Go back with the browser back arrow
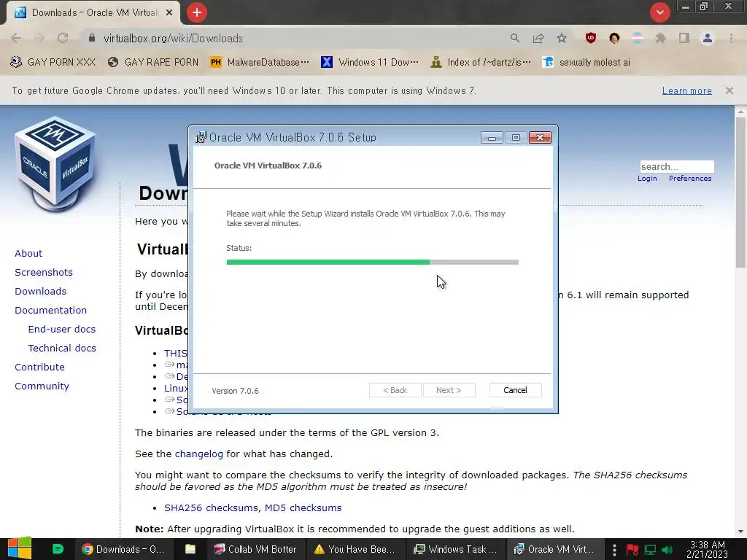The width and height of the screenshot is (747, 560). (16, 38)
